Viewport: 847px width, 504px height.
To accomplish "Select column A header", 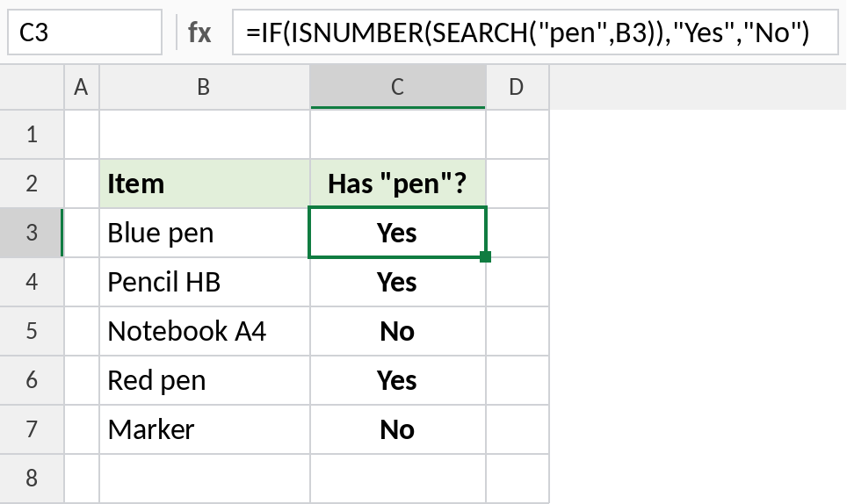I will 82,87.
